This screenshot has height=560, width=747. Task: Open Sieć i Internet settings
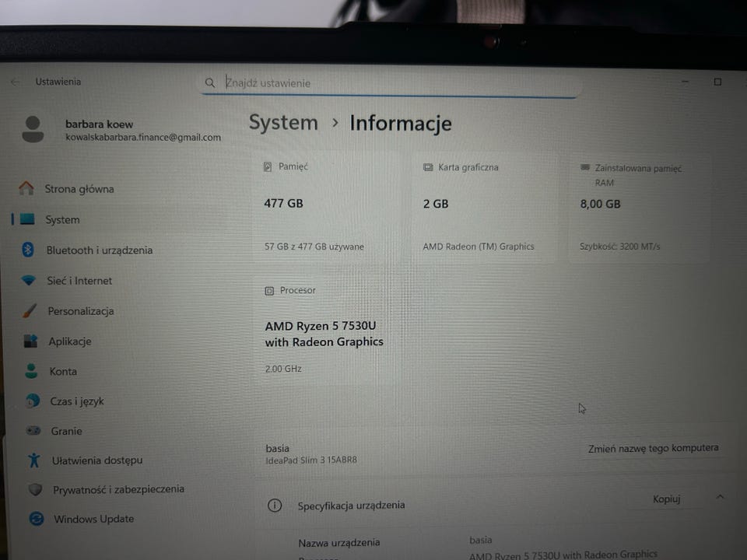tap(79, 281)
